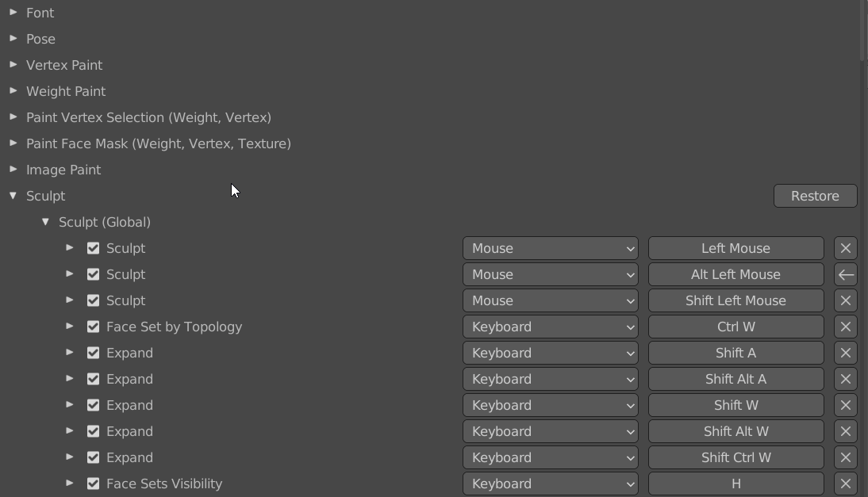Uncheck Face Set by Topology
The width and height of the screenshot is (868, 497).
click(93, 327)
